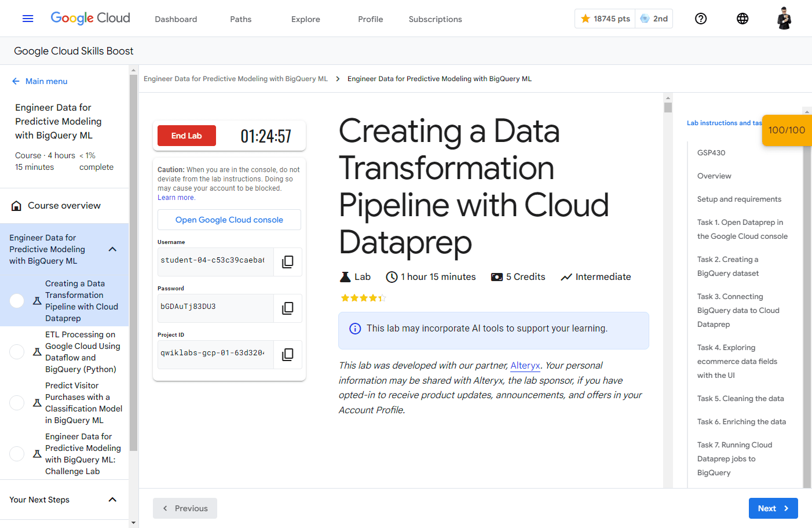The image size is (812, 528).
Task: Jump to Task 2 Creating a BigQuery dataset
Action: pyautogui.click(x=728, y=267)
